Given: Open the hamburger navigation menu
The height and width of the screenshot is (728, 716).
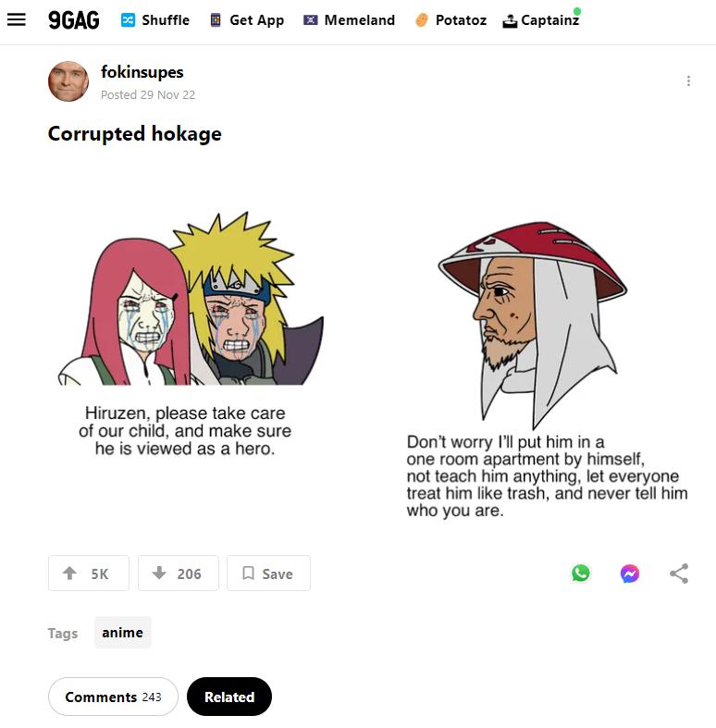Looking at the screenshot, I should point(17,19).
